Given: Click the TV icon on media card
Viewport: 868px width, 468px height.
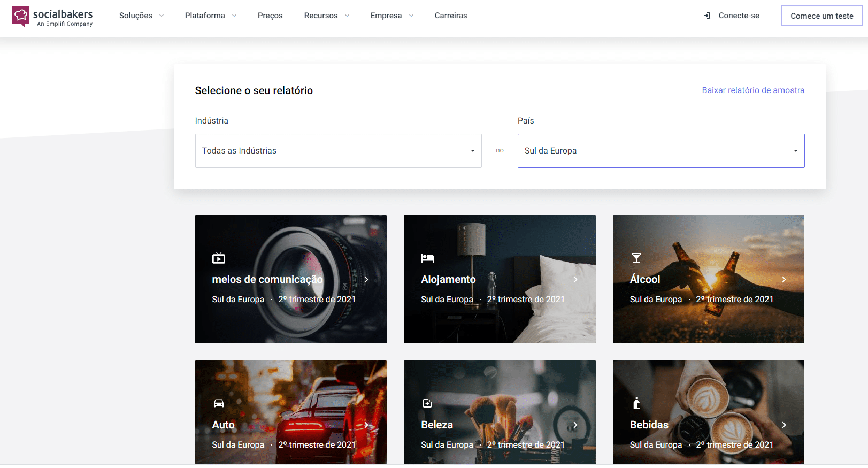Looking at the screenshot, I should pos(219,258).
